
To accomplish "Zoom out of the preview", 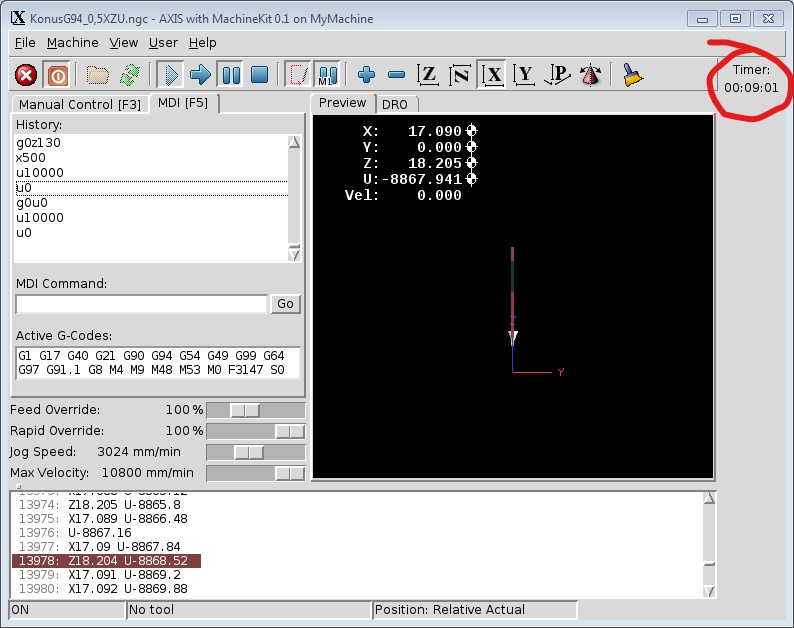I will 396,75.
